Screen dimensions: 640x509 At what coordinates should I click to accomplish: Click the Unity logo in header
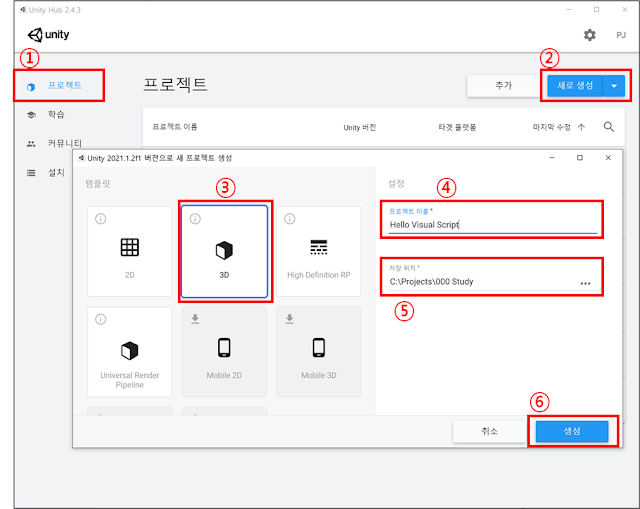coord(48,35)
